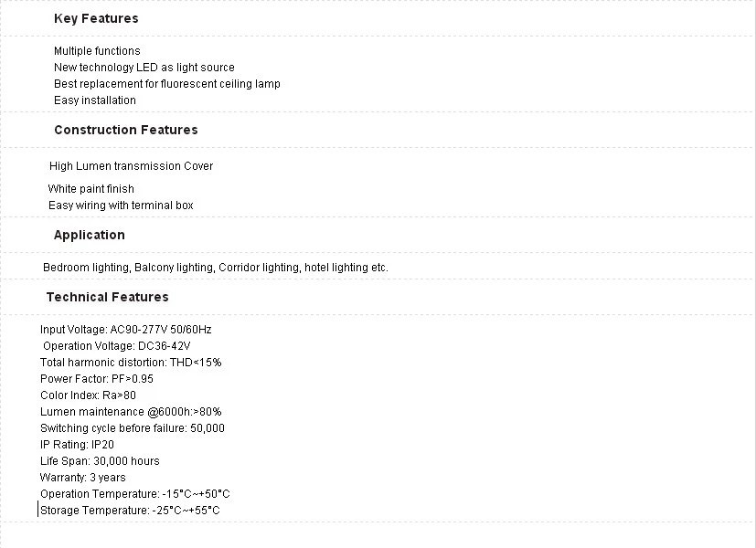
Task: Click the Construction Features heading
Action: 126,130
